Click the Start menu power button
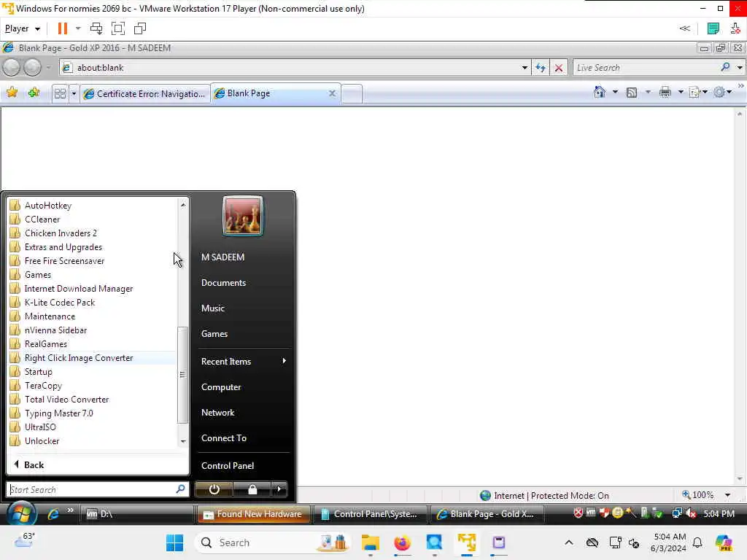747x560 pixels. click(x=214, y=489)
